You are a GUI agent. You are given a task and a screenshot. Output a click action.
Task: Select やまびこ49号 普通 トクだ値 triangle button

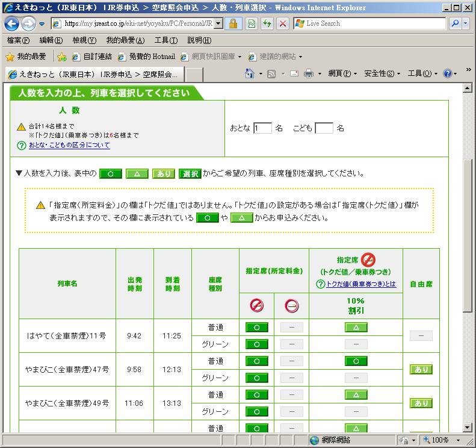[x=356, y=395]
